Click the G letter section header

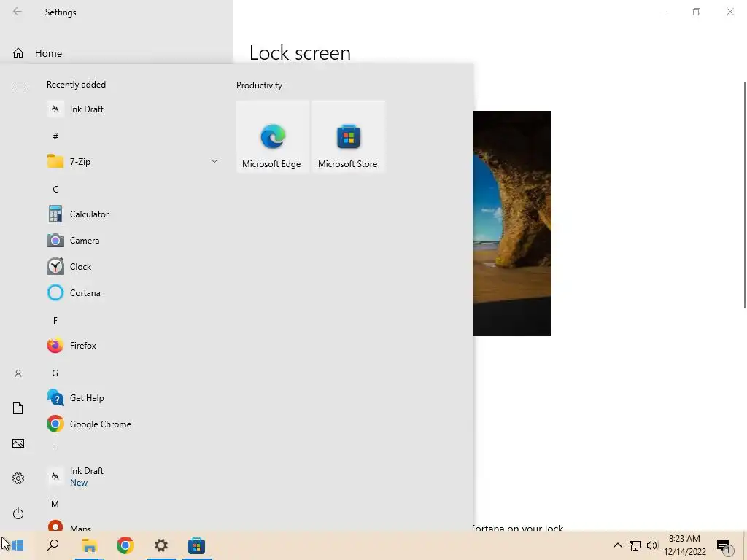point(55,373)
